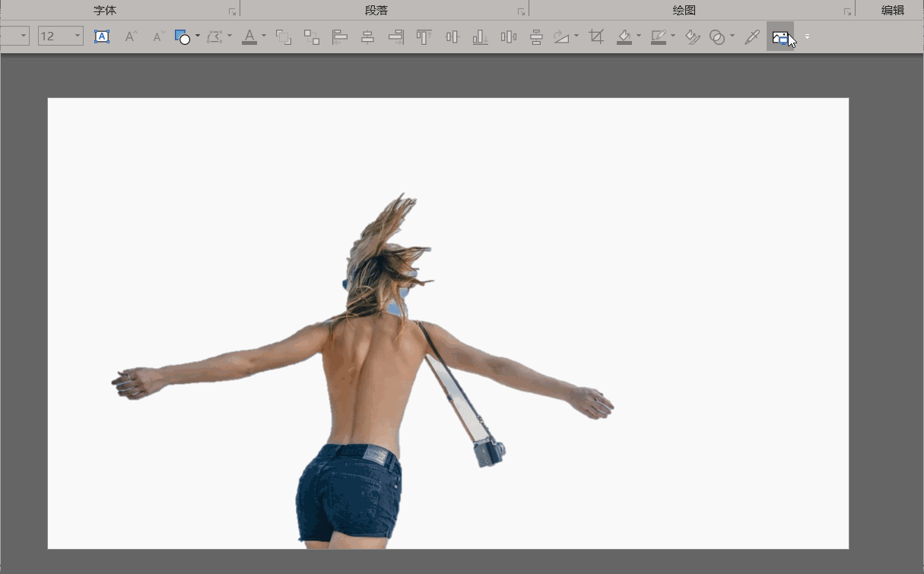Click the align top objects icon
924x574 pixels.
[x=424, y=36]
